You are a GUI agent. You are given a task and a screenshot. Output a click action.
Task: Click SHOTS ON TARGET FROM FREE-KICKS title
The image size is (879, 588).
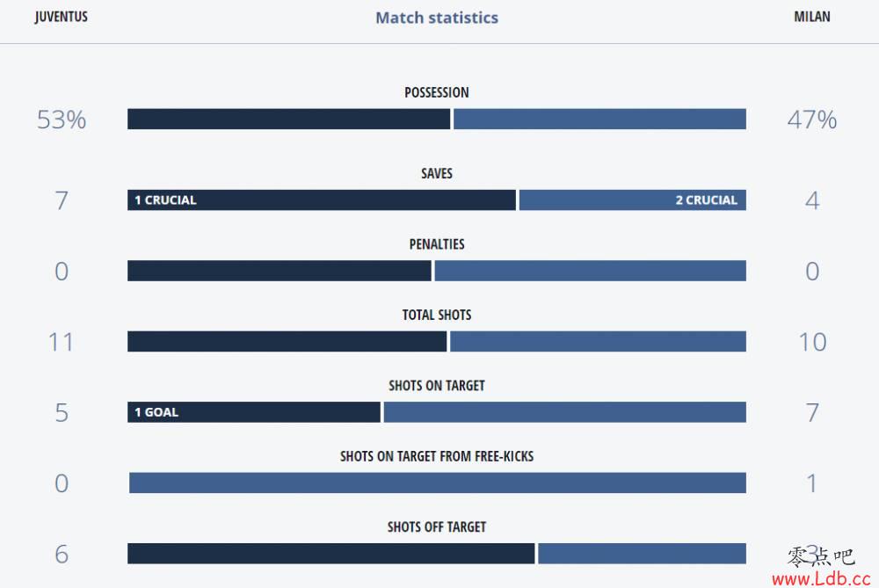click(437, 455)
